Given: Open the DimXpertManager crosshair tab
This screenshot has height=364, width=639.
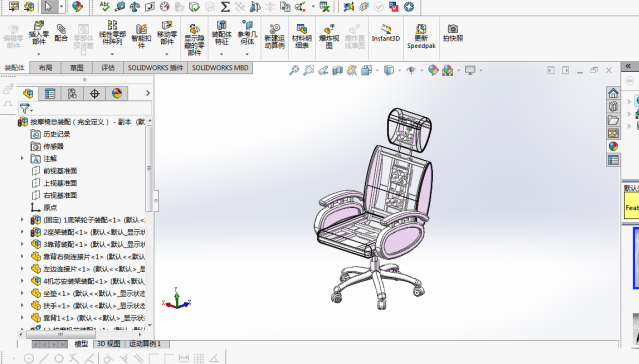Looking at the screenshot, I should pos(95,94).
